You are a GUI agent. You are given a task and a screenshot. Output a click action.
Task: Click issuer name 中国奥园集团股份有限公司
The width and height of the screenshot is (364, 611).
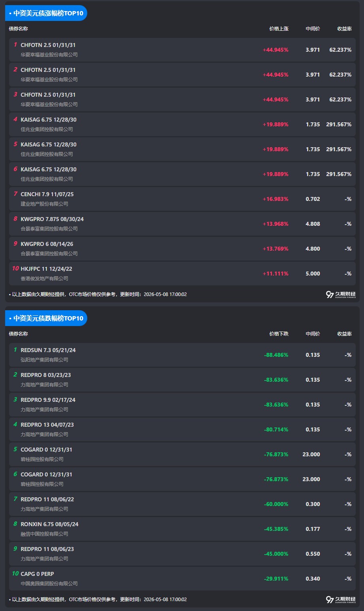point(49,584)
